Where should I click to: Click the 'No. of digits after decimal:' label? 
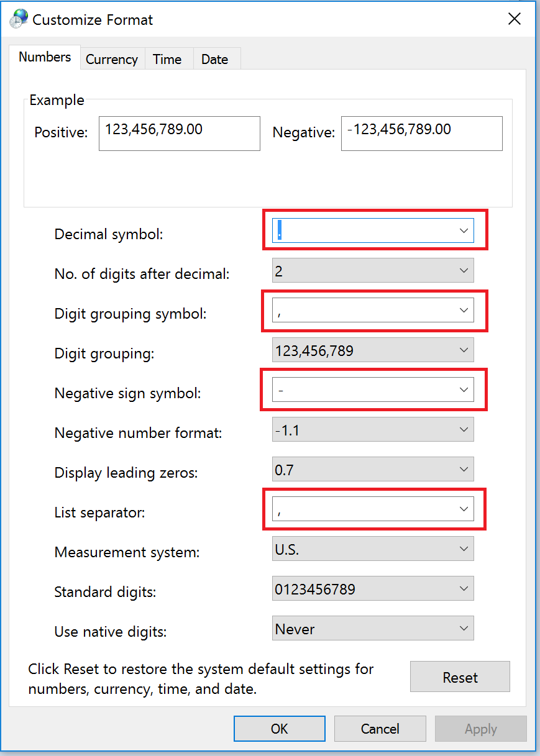pyautogui.click(x=142, y=274)
